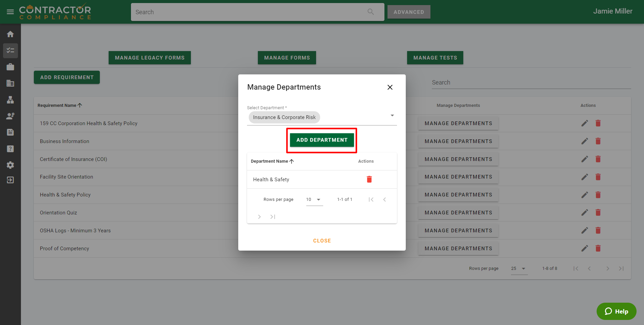The image size is (644, 325).
Task: Change the main table rows per page
Action: (519, 269)
